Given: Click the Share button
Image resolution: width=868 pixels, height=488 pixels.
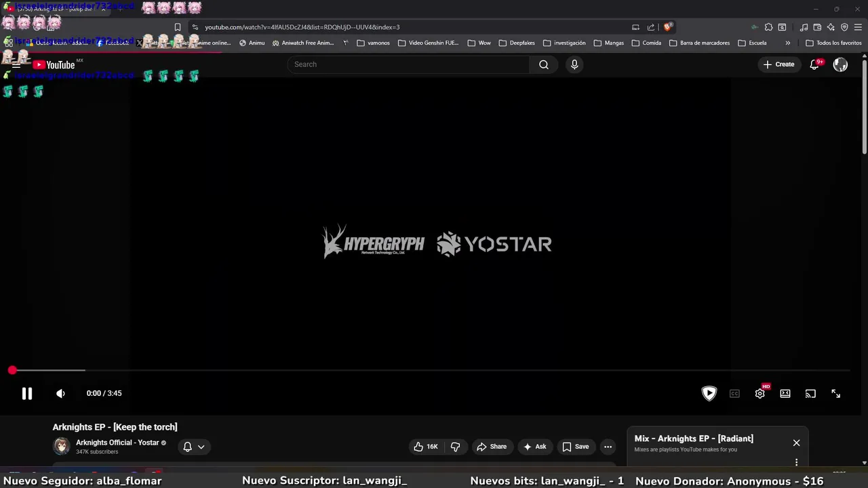Looking at the screenshot, I should coord(492,447).
